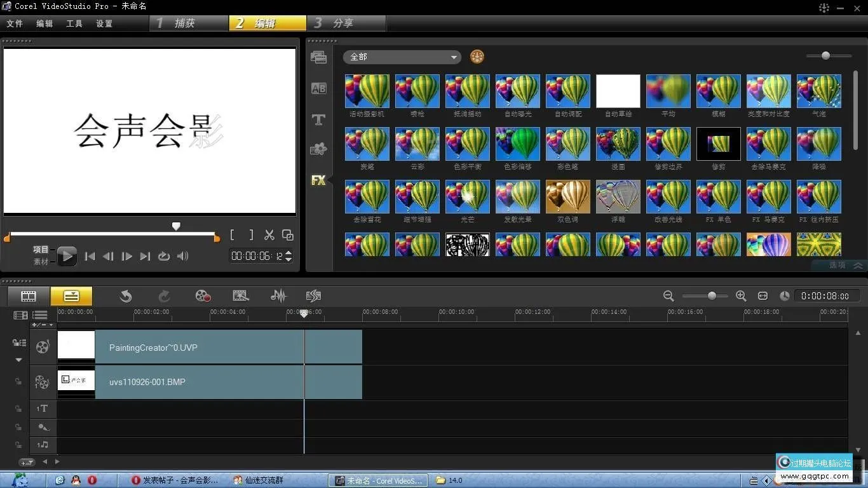The image size is (868, 488).
Task: Expand the +/- track manager dropdown
Action: [x=43, y=325]
